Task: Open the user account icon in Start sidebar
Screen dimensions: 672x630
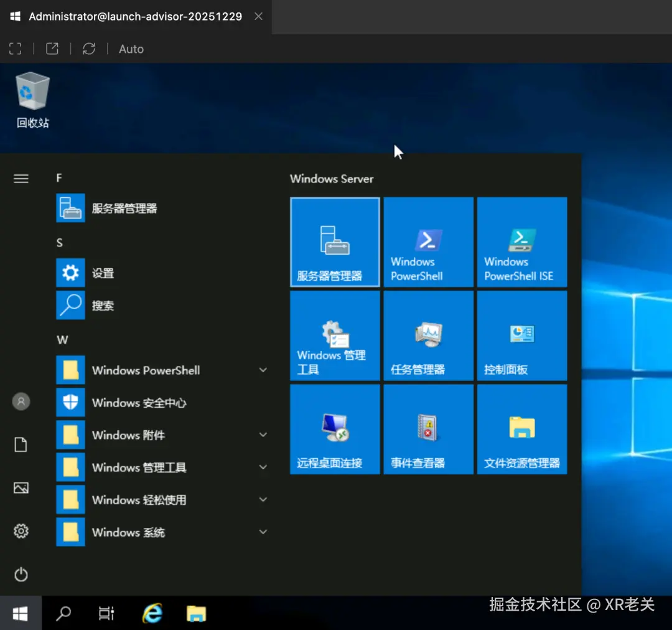Action: click(x=21, y=402)
